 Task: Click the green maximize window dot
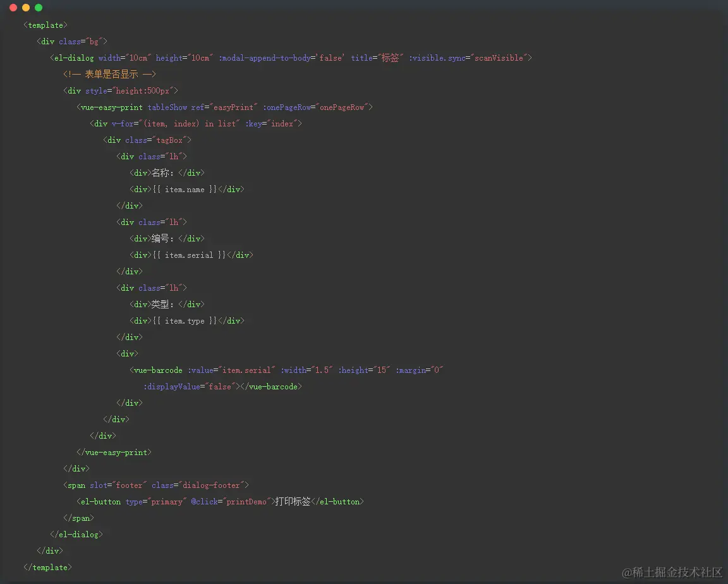tap(39, 8)
